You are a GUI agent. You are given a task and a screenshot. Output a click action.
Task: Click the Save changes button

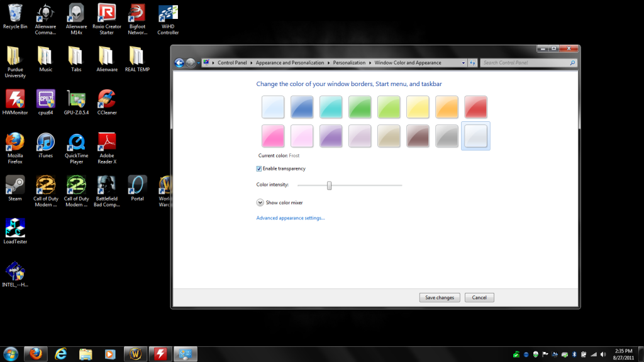(x=440, y=297)
